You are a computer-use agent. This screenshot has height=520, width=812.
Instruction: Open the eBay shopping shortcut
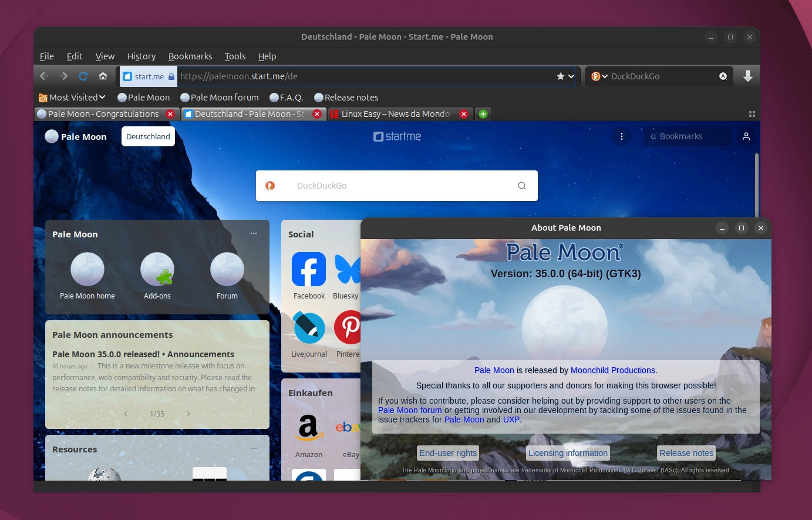[348, 428]
